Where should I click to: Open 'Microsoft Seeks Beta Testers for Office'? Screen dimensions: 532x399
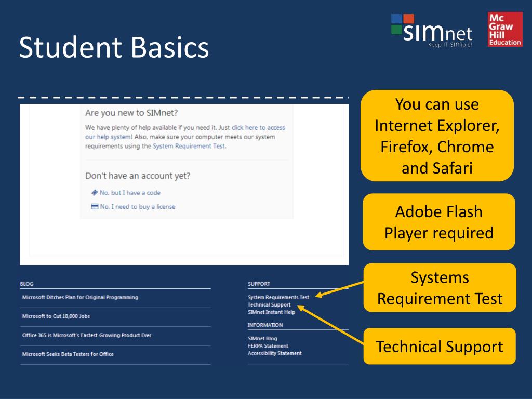tap(68, 354)
